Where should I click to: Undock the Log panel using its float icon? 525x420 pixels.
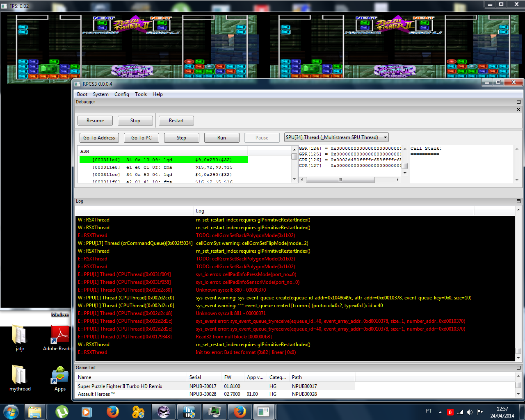[518, 201]
